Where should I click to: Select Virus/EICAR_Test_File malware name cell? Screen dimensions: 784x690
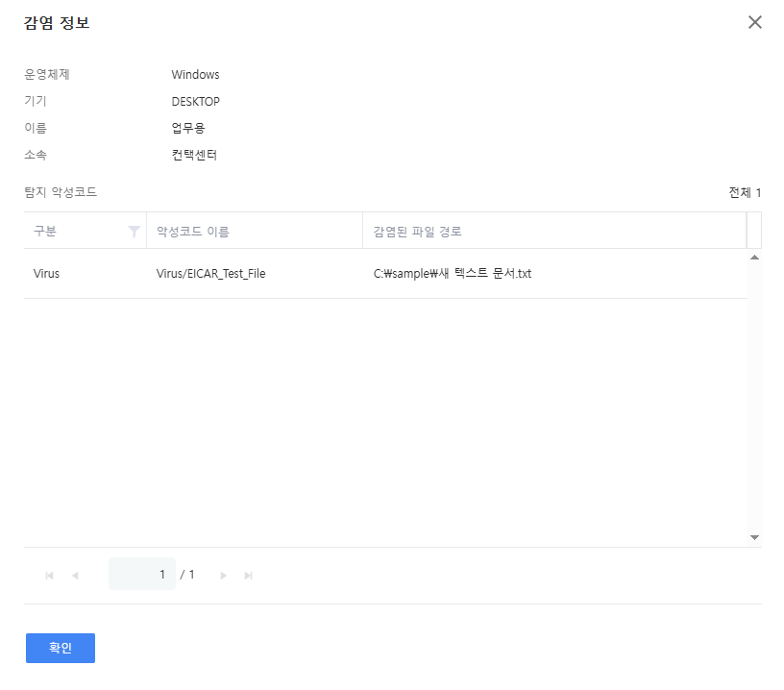[211, 274]
